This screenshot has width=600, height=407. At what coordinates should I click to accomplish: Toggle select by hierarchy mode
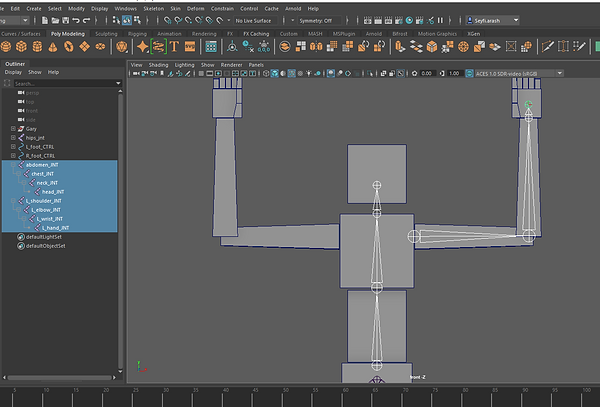[116, 20]
